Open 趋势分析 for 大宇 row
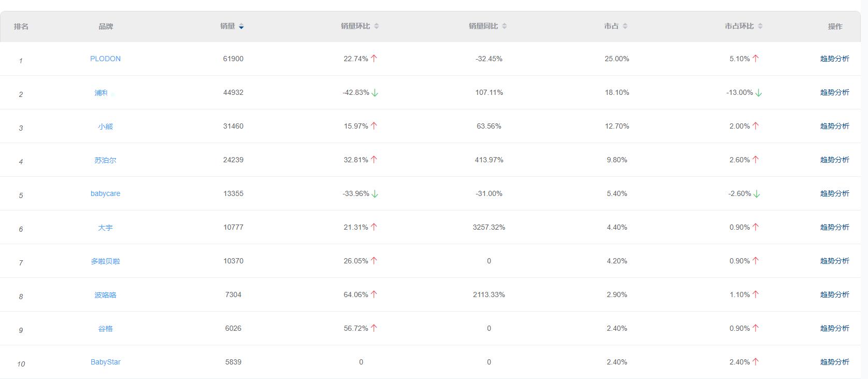868x379 pixels. [834, 227]
